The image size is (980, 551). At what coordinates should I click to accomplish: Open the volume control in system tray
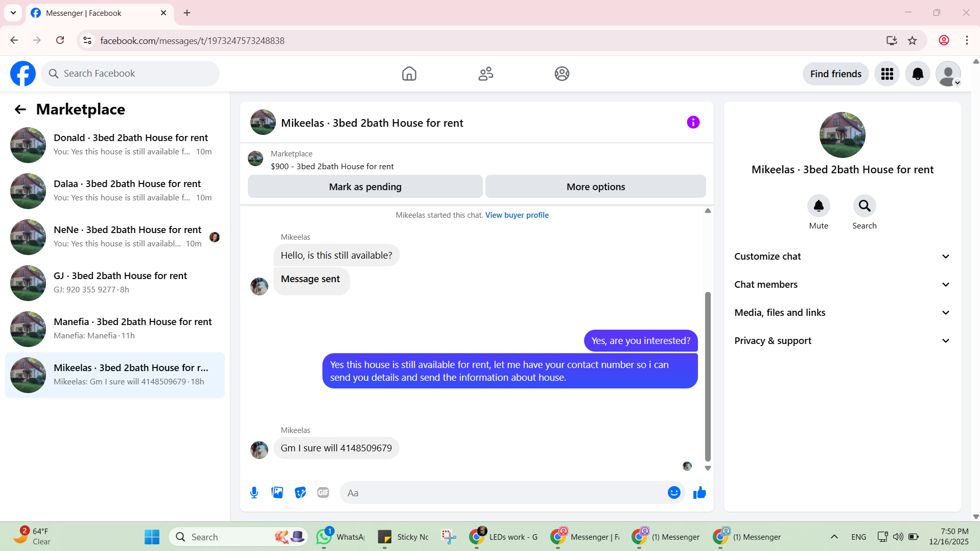(898, 537)
